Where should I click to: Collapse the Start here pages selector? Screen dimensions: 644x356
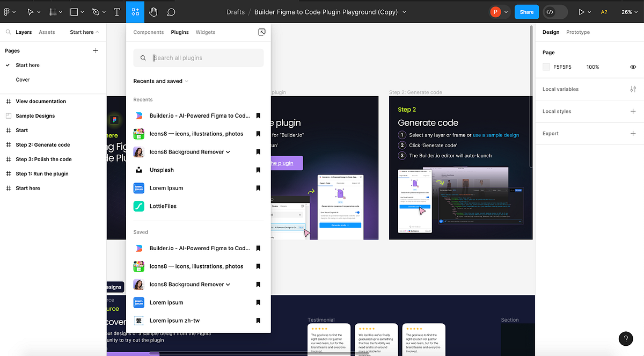click(x=84, y=32)
